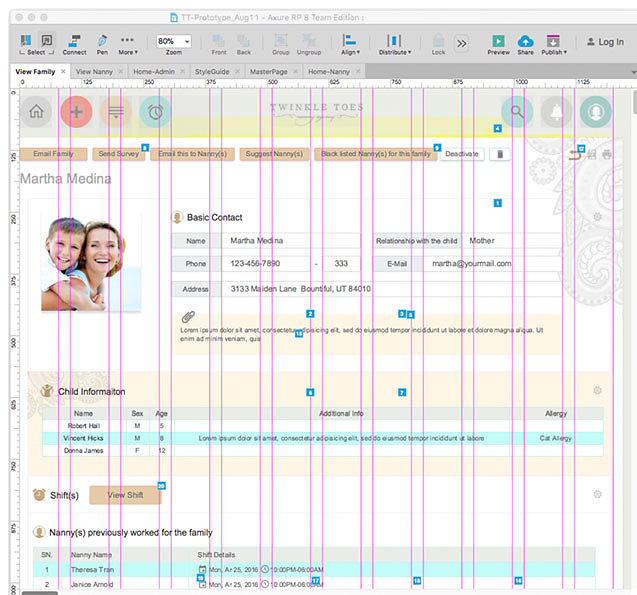The width and height of the screenshot is (637, 595).
Task: Select the Robert Hall row
Action: pyautogui.click(x=323, y=426)
